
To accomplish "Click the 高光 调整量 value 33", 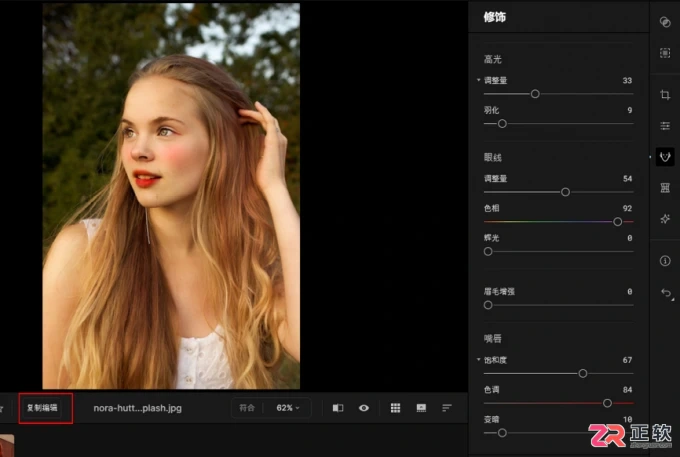I will (x=627, y=81).
